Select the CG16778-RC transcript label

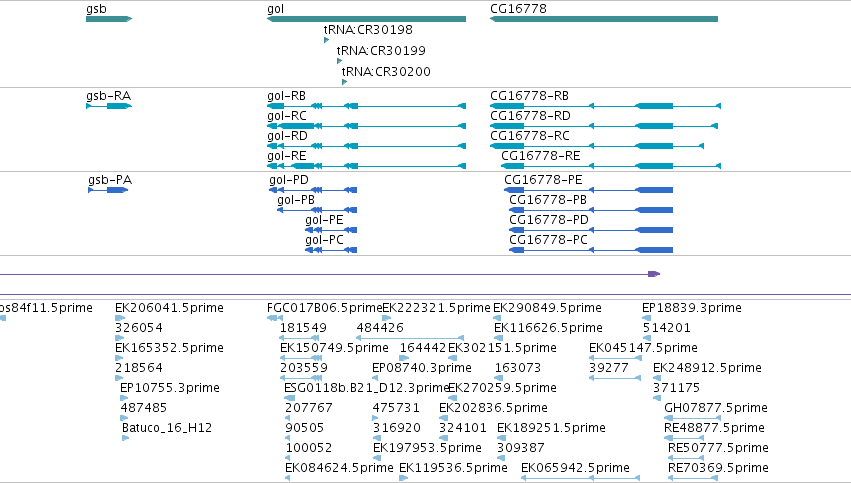[x=530, y=136]
